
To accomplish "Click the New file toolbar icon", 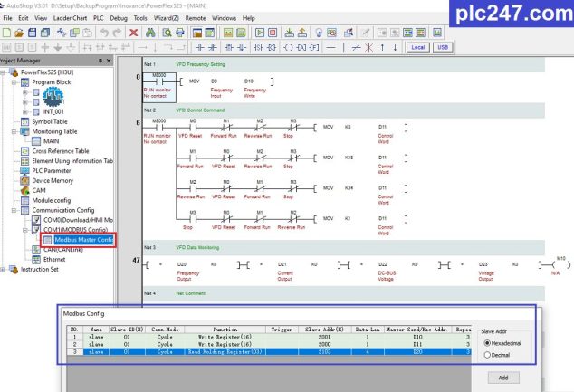I will click(x=6, y=33).
